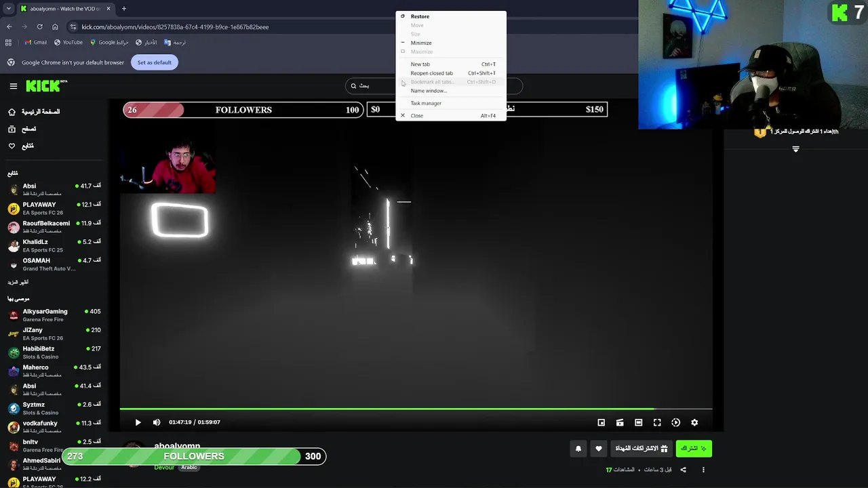
Task: Open video player settings gear
Action: pyautogui.click(x=694, y=422)
